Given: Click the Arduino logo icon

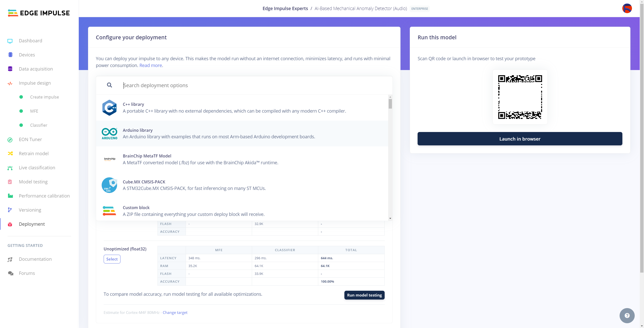Looking at the screenshot, I should pyautogui.click(x=109, y=134).
